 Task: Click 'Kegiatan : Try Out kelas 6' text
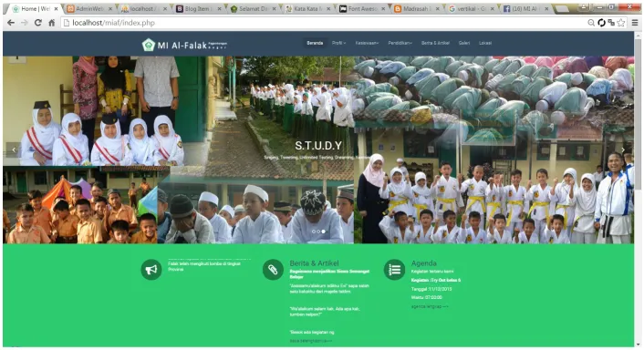(436, 280)
